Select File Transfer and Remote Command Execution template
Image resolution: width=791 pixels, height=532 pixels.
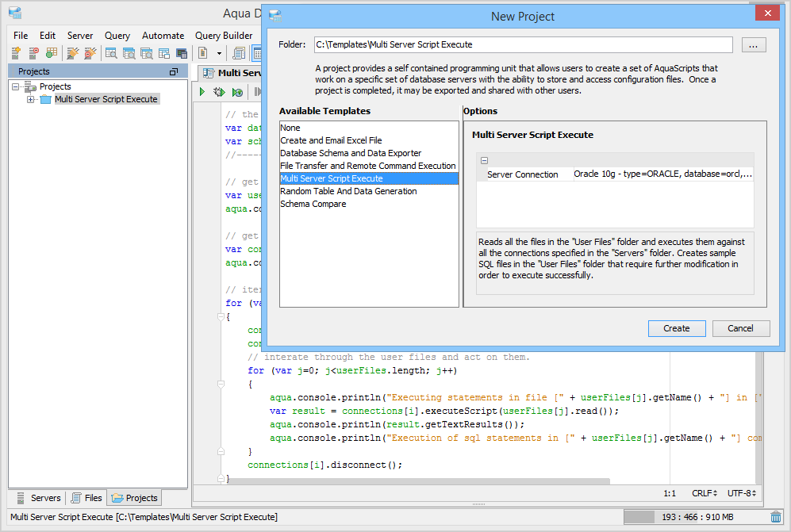368,166
